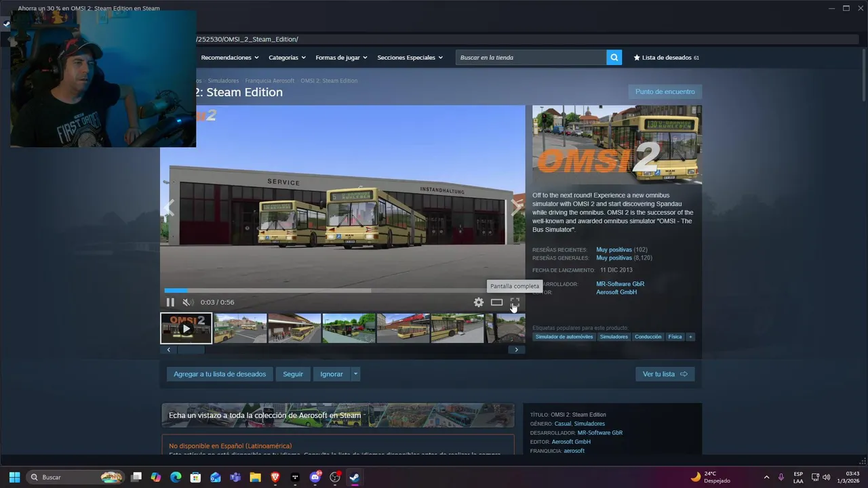Go to the previous media item with the left arrow
The height and width of the screenshot is (488, 868).
pyautogui.click(x=169, y=208)
